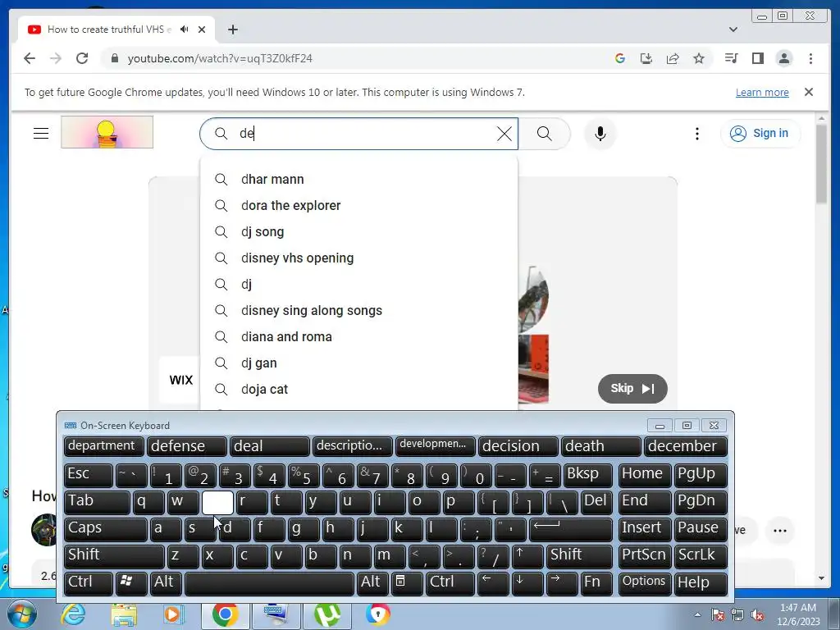Open Chrome media controls icon
This screenshot has width=840, height=630.
[731, 58]
